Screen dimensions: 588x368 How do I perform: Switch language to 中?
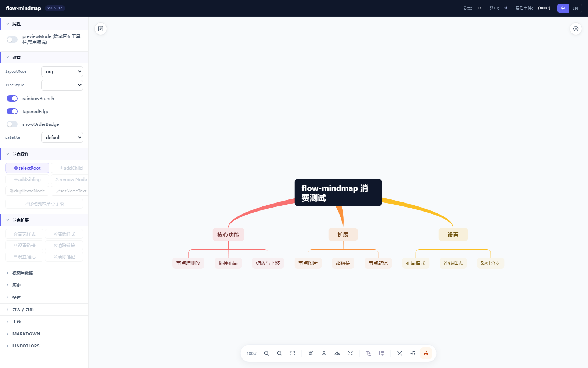click(563, 8)
